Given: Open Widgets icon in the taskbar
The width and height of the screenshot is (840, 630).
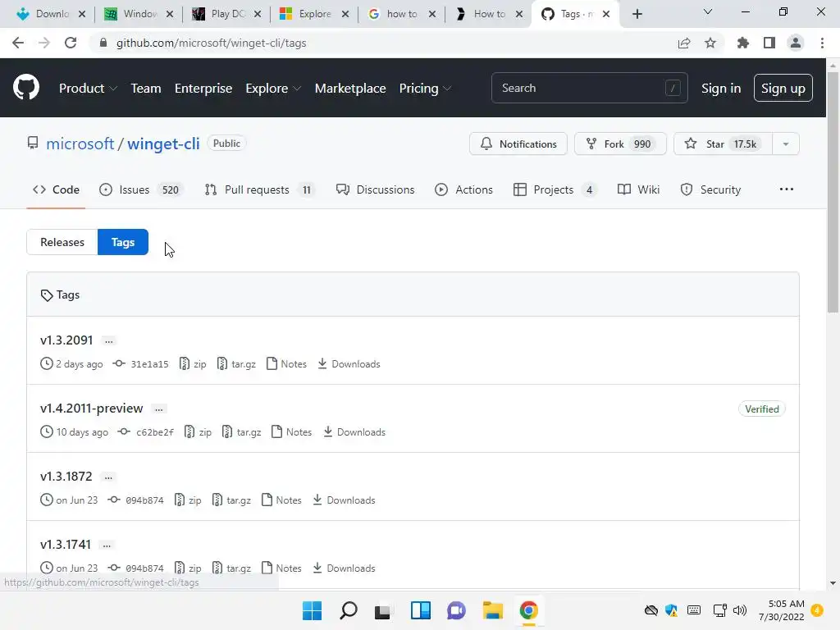Looking at the screenshot, I should (x=421, y=610).
